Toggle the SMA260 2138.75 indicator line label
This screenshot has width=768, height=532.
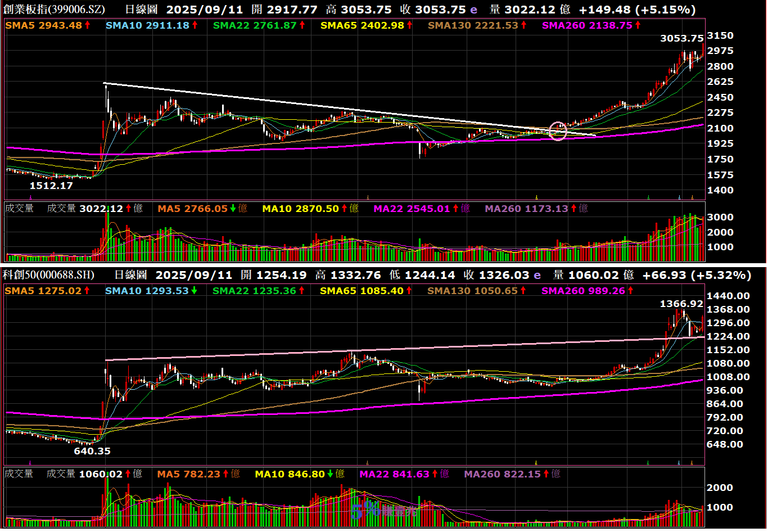pos(587,25)
